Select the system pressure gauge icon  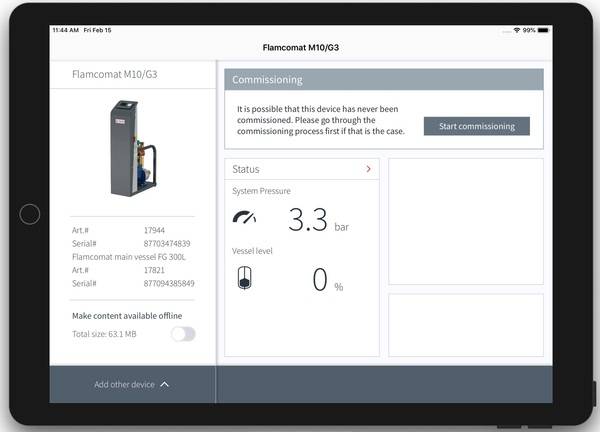coord(245,217)
